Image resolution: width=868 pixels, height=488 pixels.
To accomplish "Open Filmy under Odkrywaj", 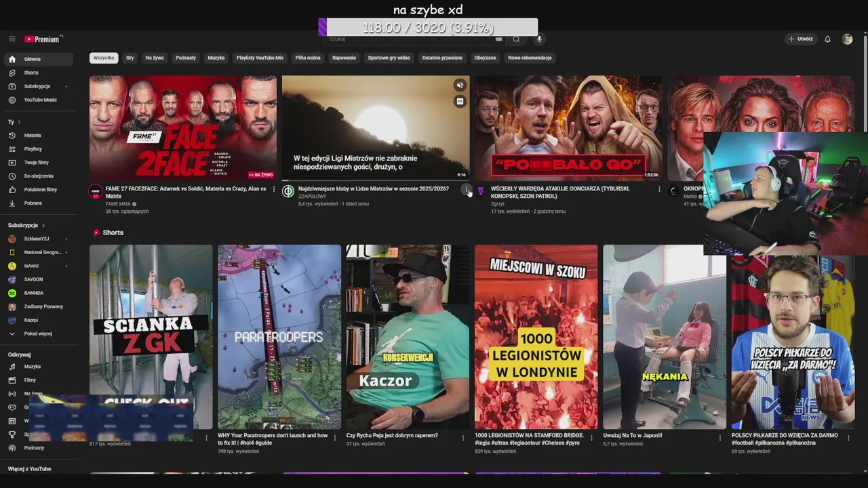I will pos(38,380).
